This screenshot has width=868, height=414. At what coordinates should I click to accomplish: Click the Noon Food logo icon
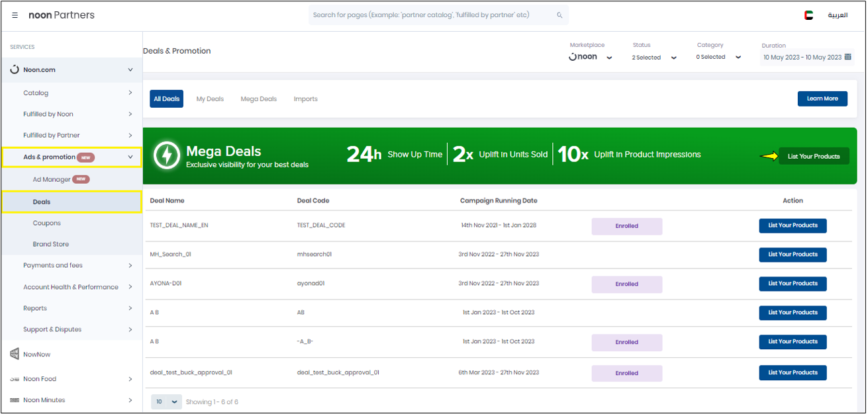coord(15,379)
